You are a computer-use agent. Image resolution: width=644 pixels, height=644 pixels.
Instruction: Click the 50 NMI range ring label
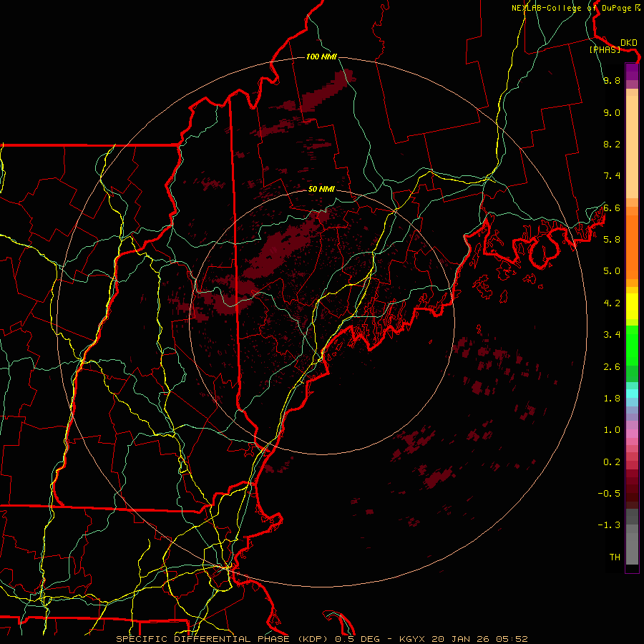point(321,189)
